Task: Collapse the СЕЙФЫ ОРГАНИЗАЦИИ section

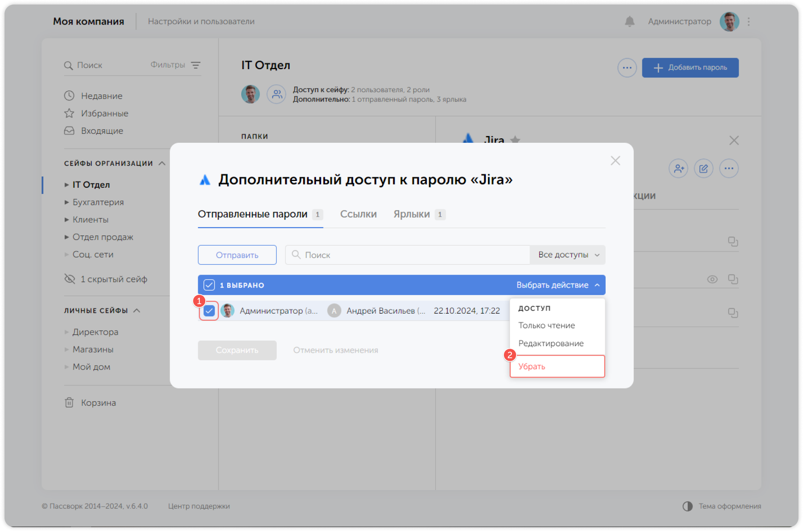Action: (x=162, y=163)
